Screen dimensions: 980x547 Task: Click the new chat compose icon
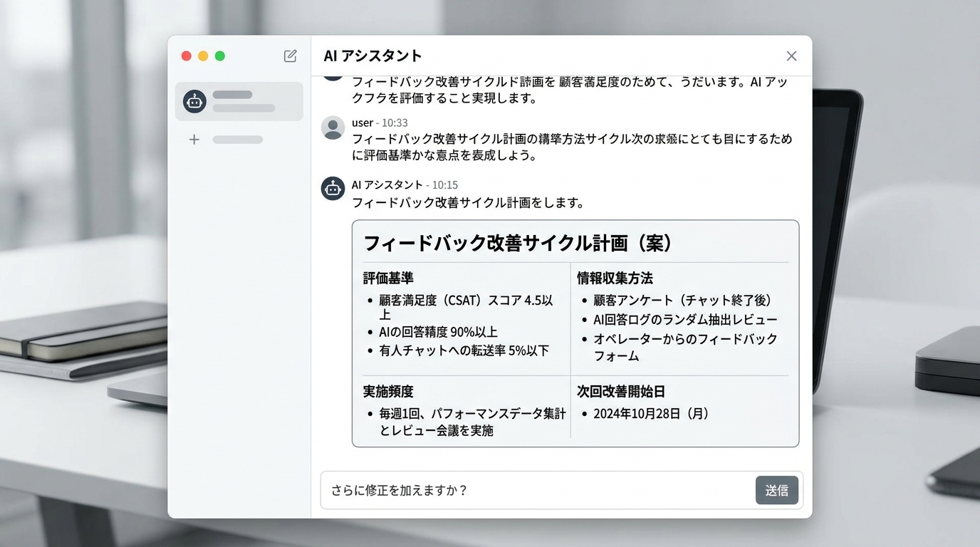pyautogui.click(x=290, y=56)
